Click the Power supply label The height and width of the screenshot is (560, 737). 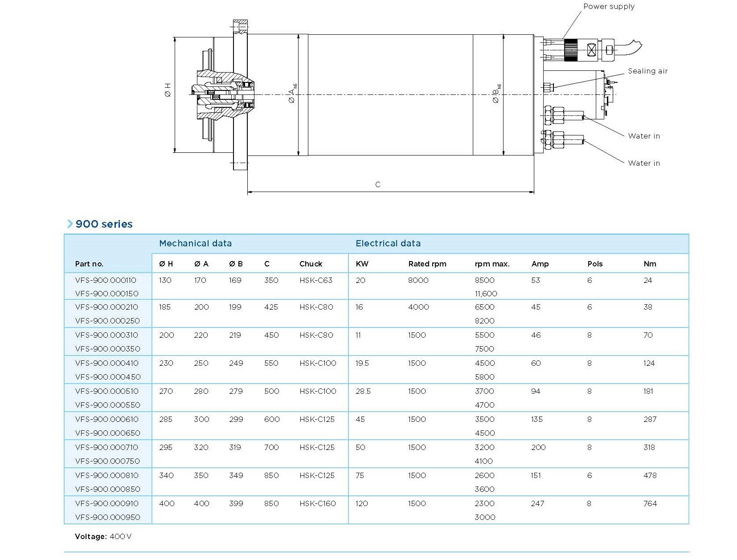click(609, 6)
